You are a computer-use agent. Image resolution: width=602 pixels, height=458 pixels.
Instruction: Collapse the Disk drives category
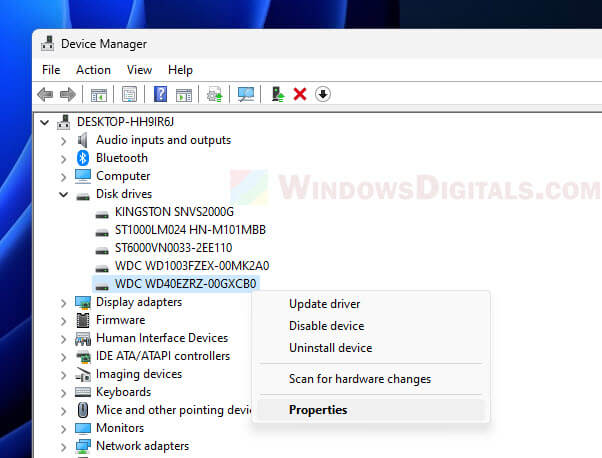[64, 194]
